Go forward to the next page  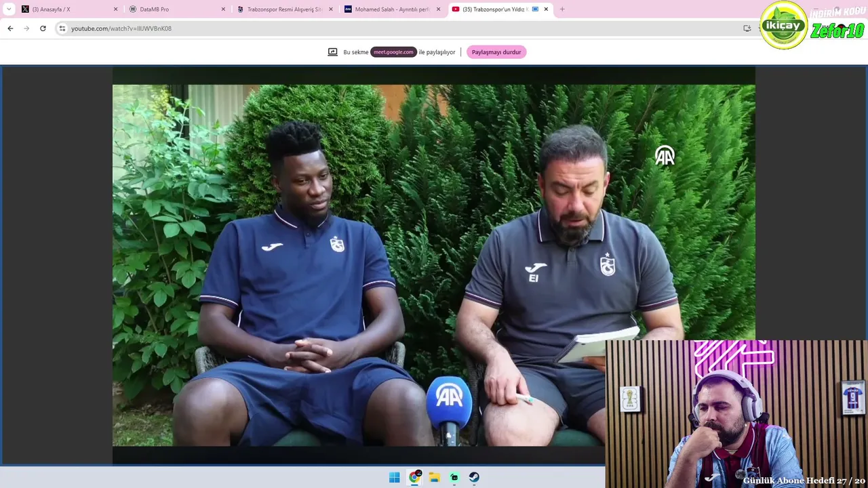coord(26,28)
